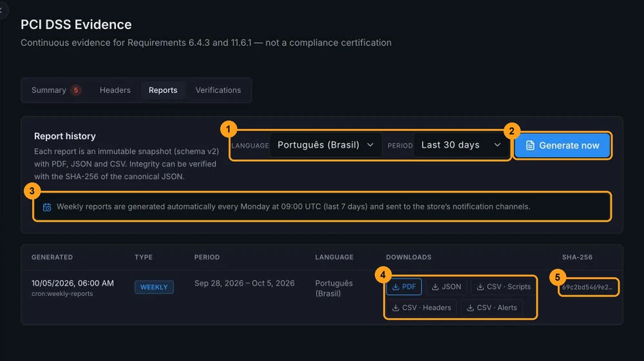Switch to the Headers tab

pyautogui.click(x=115, y=90)
